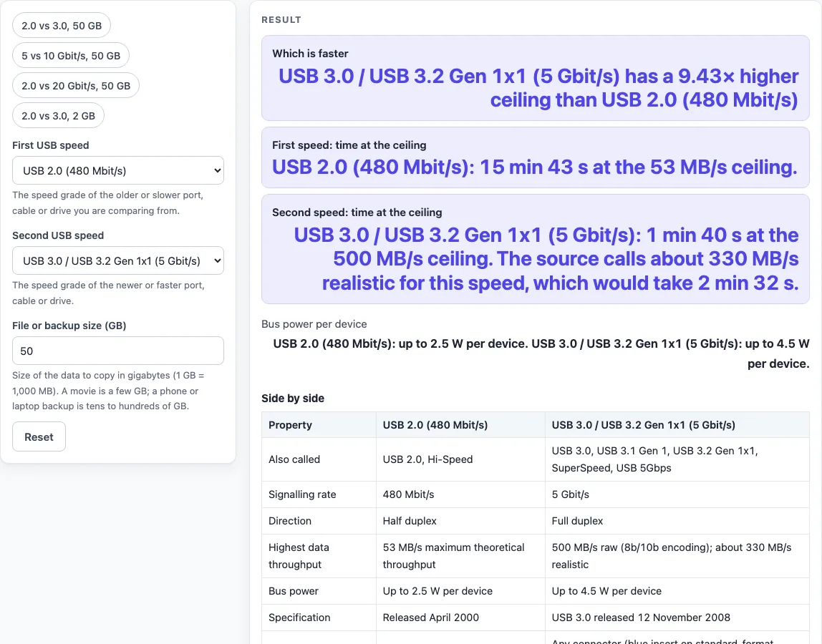Click the 'Highest data throughput' row label
This screenshot has width=822, height=644.
point(319,556)
